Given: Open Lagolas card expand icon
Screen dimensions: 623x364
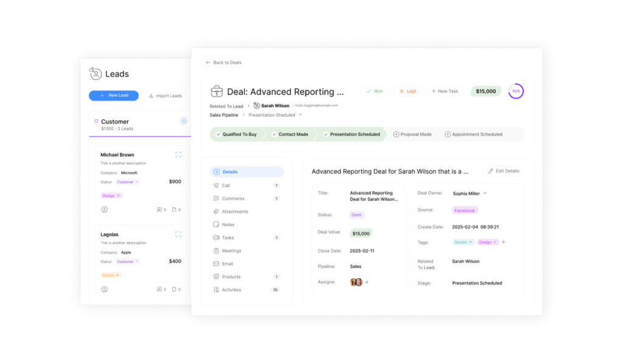Looking at the screenshot, I should (x=178, y=234).
